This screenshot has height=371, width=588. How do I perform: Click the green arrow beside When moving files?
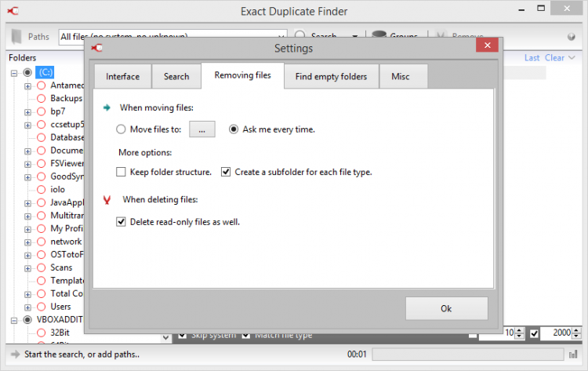107,107
